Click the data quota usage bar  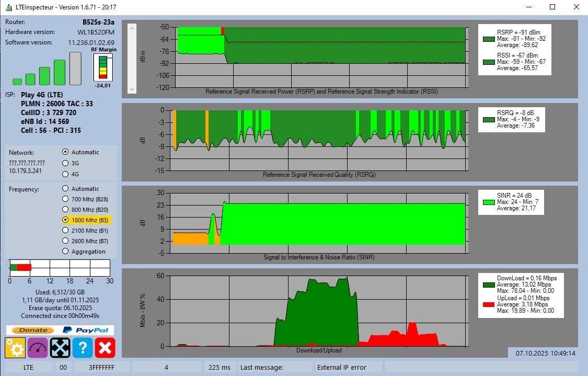pyautogui.click(x=60, y=268)
